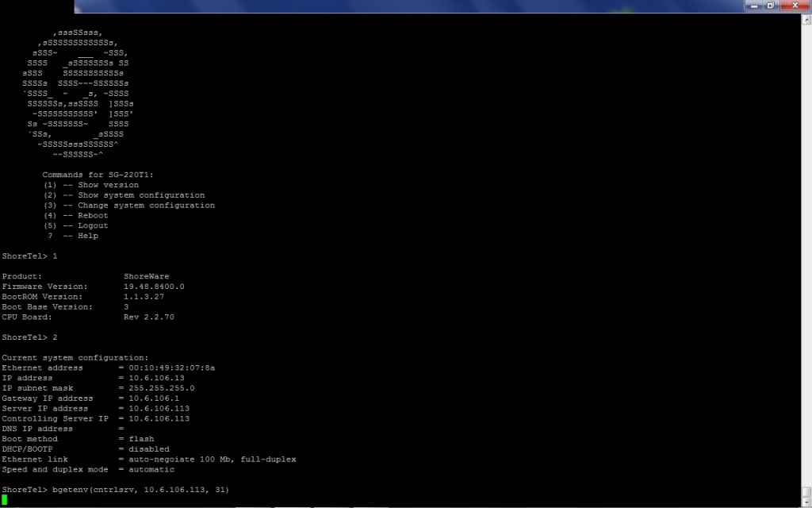Click 'Gateway IP address' label
This screenshot has width=812, height=508.
[x=47, y=398]
